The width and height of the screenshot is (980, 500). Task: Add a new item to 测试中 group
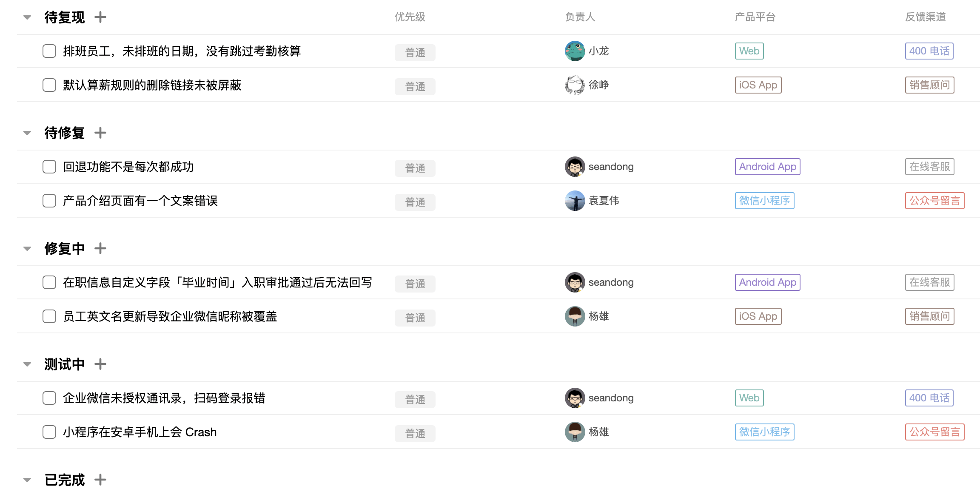click(x=100, y=364)
